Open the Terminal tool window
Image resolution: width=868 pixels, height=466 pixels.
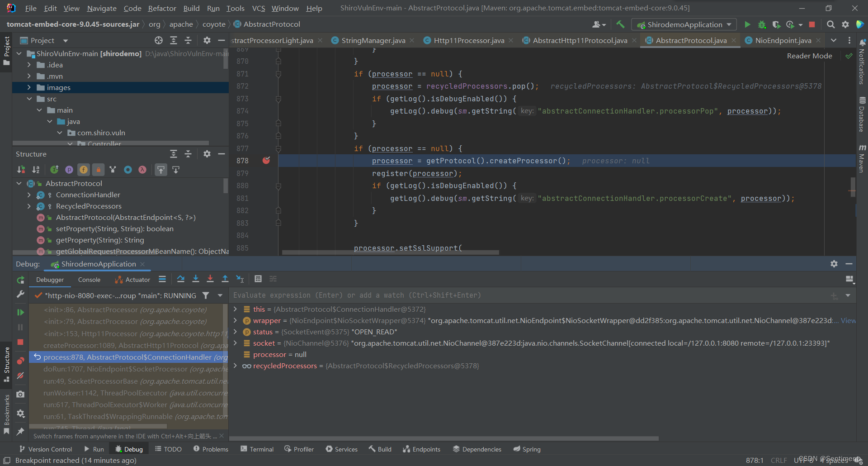257,449
